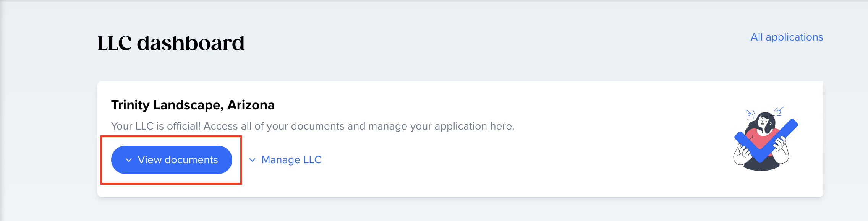Select the woman's face in the illustration
The height and width of the screenshot is (221, 868).
[763, 122]
